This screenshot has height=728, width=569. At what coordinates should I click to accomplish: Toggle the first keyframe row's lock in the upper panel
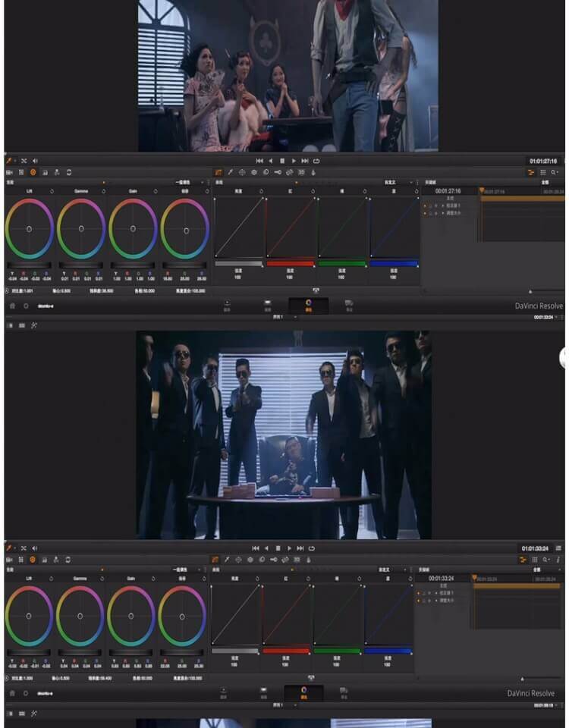coord(431,206)
